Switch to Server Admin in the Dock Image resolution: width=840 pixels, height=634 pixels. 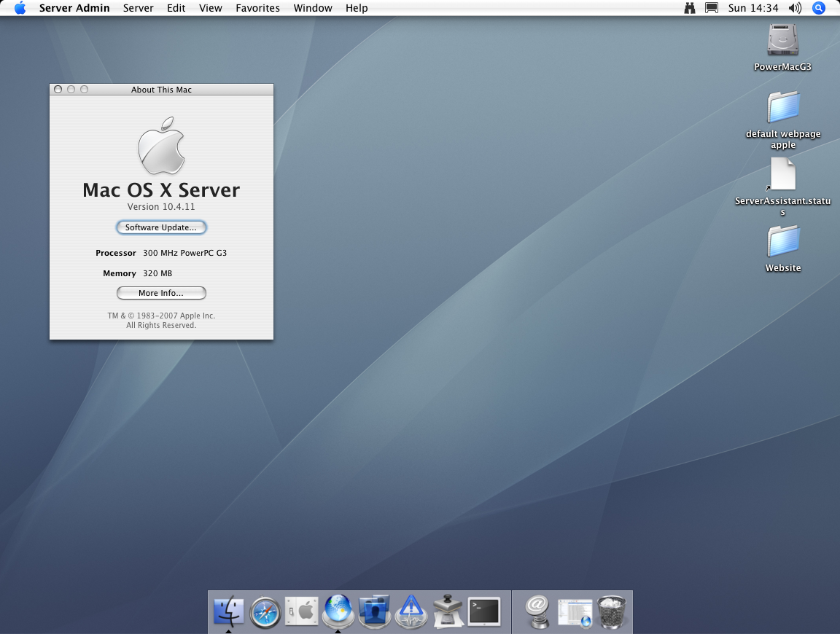(x=338, y=611)
